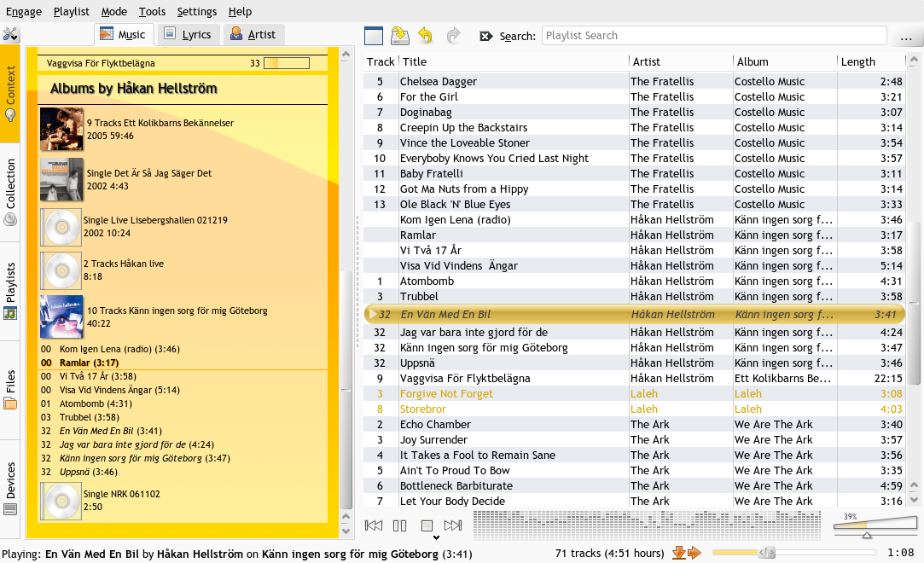
Task: Skip to the next track
Action: [x=453, y=525]
